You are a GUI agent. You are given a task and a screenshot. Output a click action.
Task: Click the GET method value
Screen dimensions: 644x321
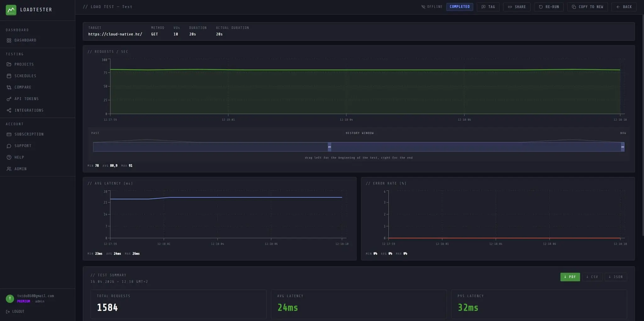(154, 34)
